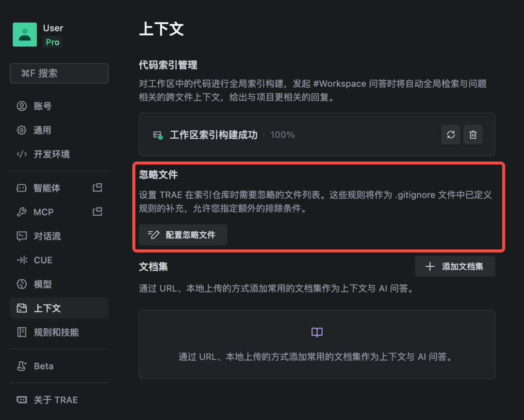Go to 通用 settings
This screenshot has width=524, height=420.
pyautogui.click(x=42, y=130)
